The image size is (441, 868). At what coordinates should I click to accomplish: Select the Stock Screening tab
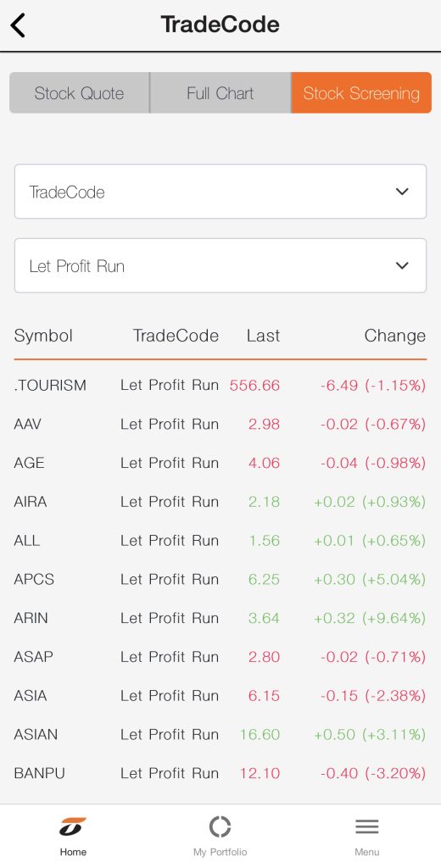point(361,93)
